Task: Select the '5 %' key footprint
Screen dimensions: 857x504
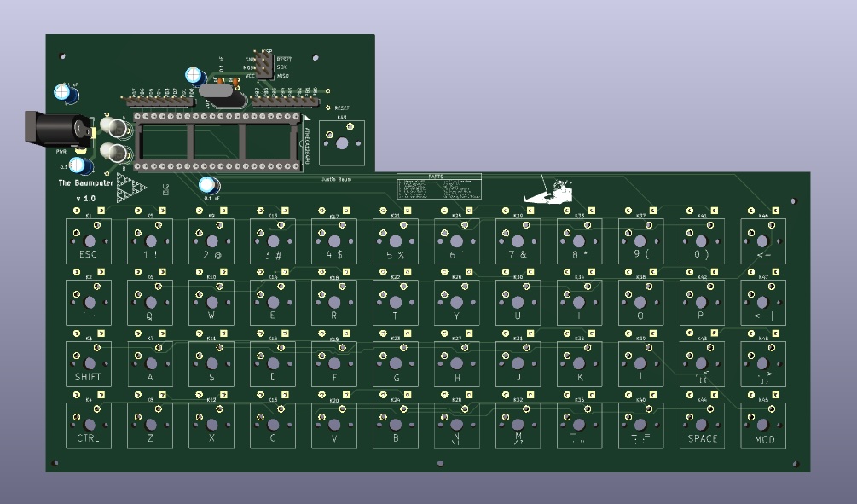Action: click(395, 241)
